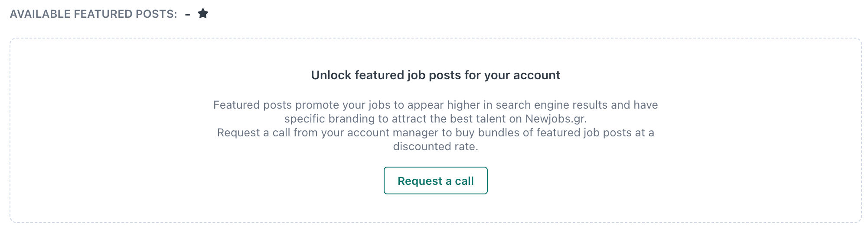Click the Available Featured Posts label
The height and width of the screenshot is (229, 868).
pyautogui.click(x=93, y=14)
